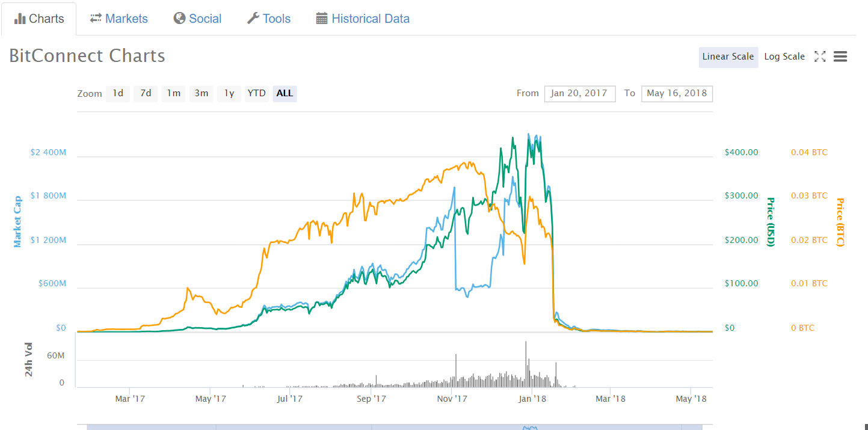Click the chart range navigator bar
868x430 pixels.
click(x=395, y=427)
